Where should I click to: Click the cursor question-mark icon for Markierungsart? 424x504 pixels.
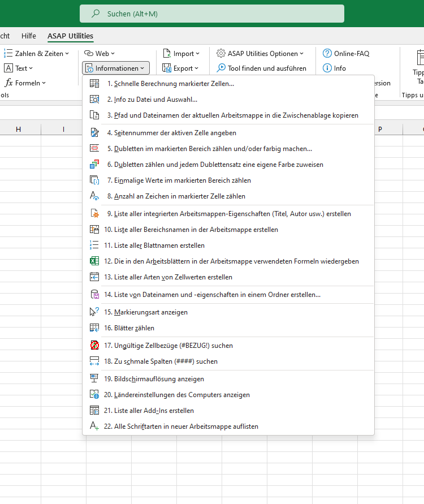tap(94, 312)
